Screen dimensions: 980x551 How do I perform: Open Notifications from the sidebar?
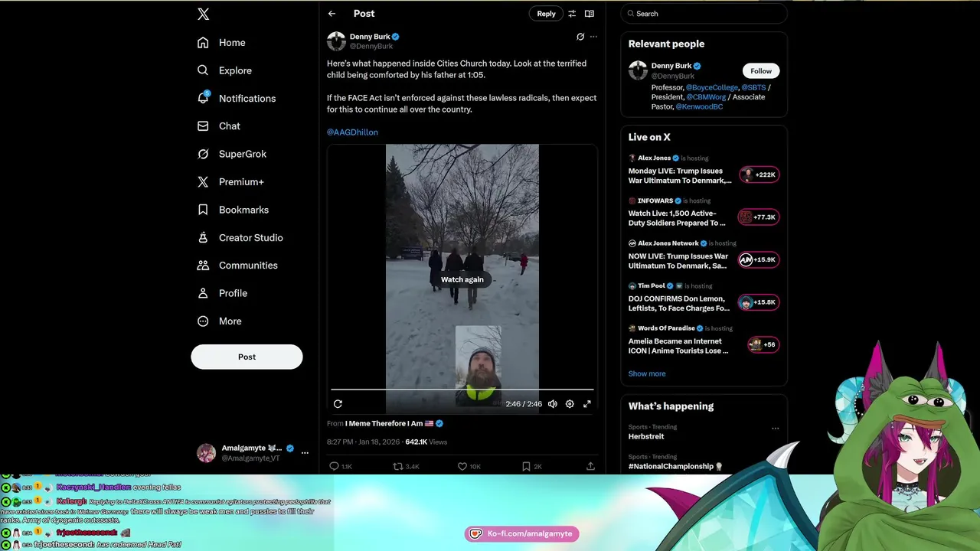[x=237, y=99]
